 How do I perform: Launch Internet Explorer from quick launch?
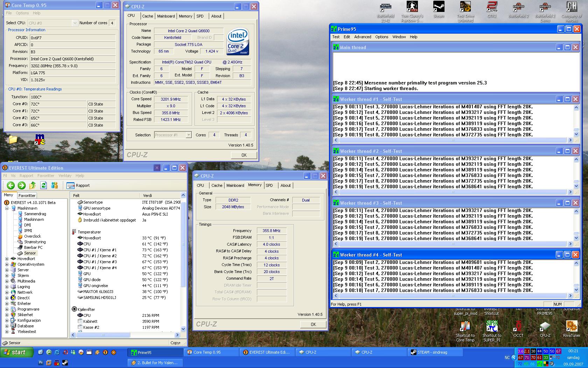click(57, 352)
